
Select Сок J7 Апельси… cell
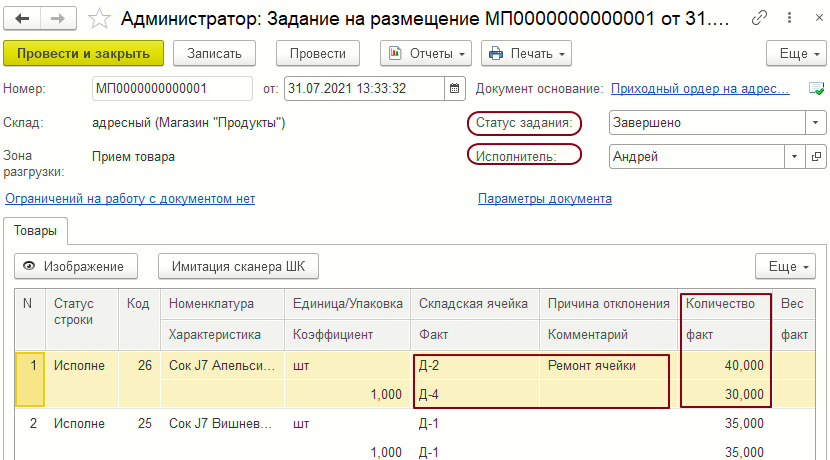point(222,365)
